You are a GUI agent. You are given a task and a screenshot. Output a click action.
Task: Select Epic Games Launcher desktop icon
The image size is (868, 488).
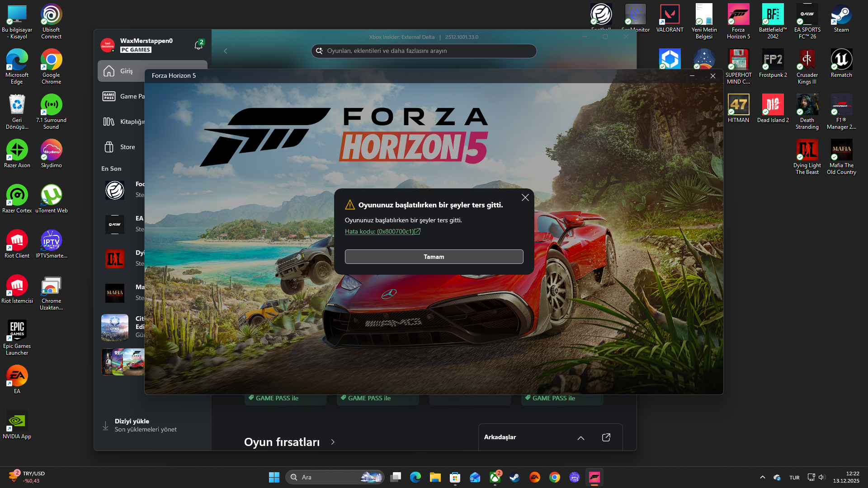[17, 338]
